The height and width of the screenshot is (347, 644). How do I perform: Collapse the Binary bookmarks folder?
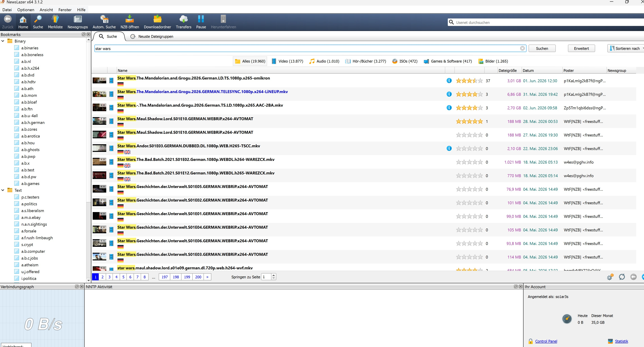[3, 41]
